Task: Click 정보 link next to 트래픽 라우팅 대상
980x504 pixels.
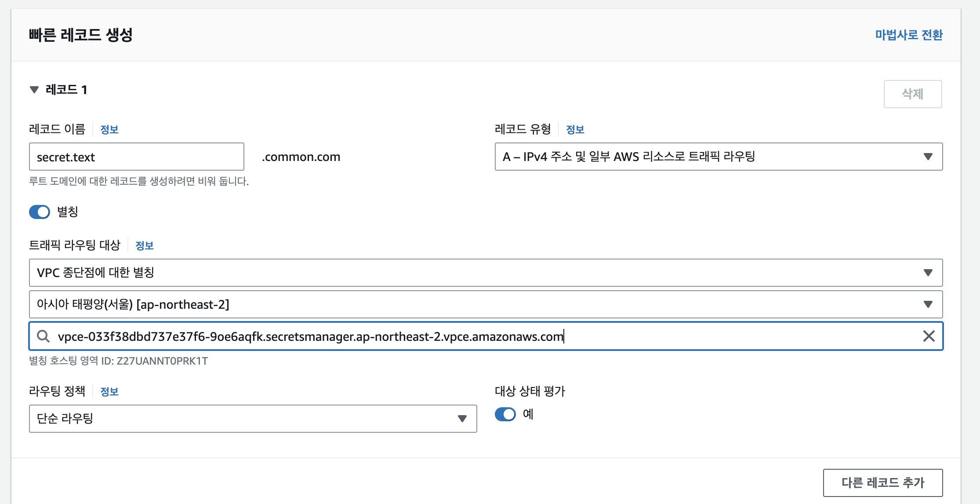Action: coord(145,246)
